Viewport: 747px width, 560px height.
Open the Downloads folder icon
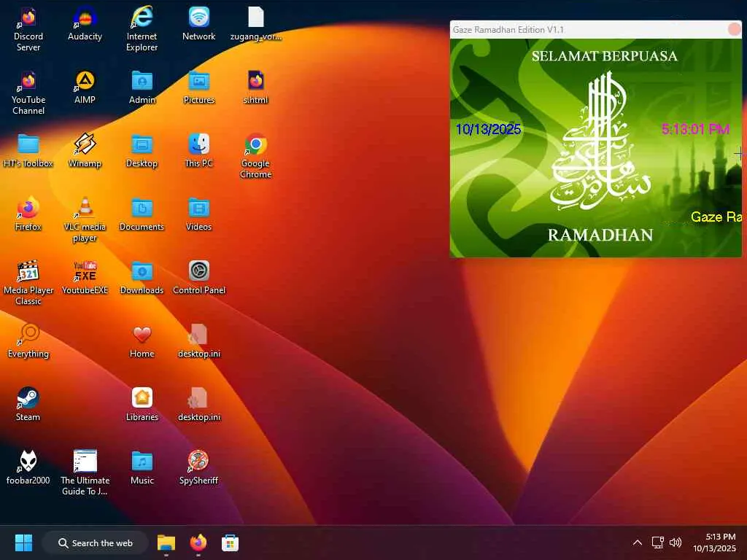(142, 278)
